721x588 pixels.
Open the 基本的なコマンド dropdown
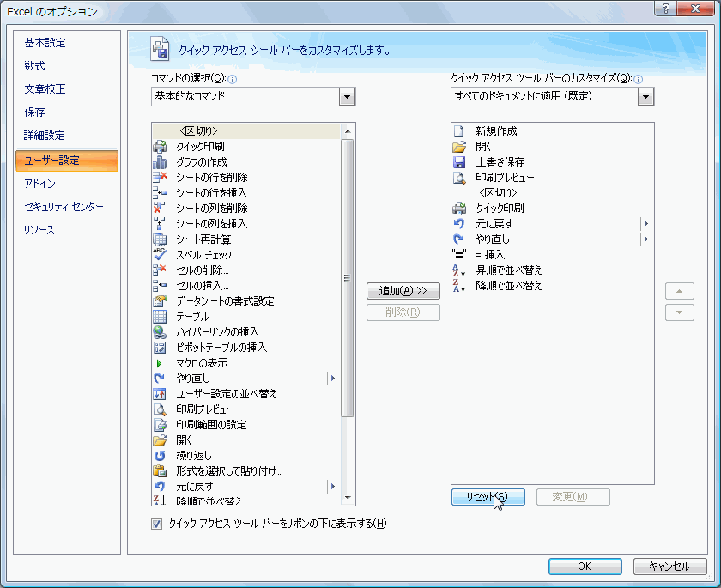[x=347, y=97]
